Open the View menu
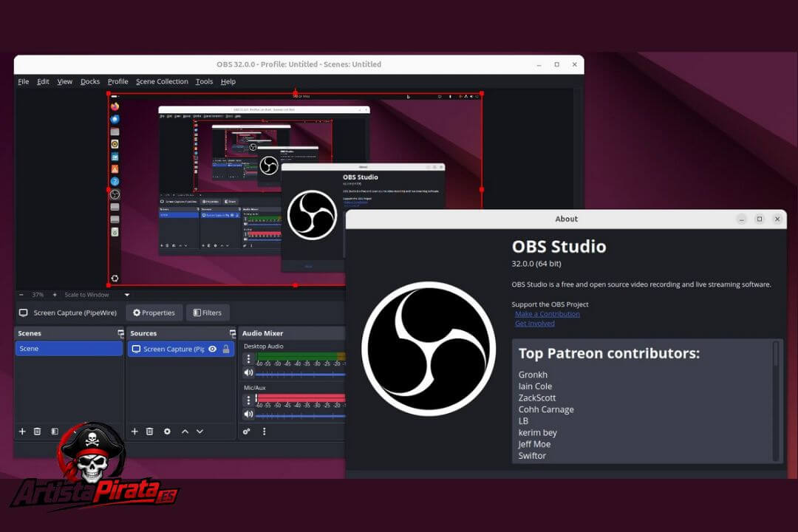Screen dimensions: 798x532 (x=64, y=81)
